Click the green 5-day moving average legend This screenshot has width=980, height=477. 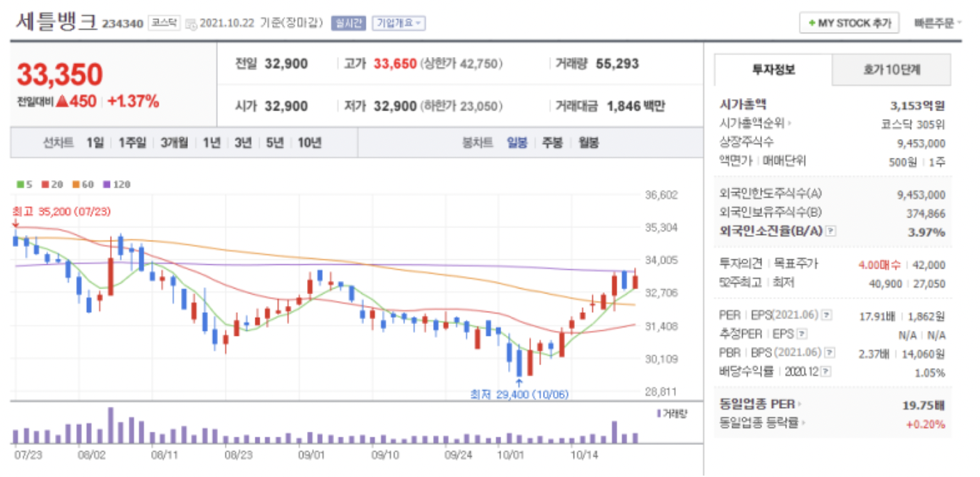24,184
